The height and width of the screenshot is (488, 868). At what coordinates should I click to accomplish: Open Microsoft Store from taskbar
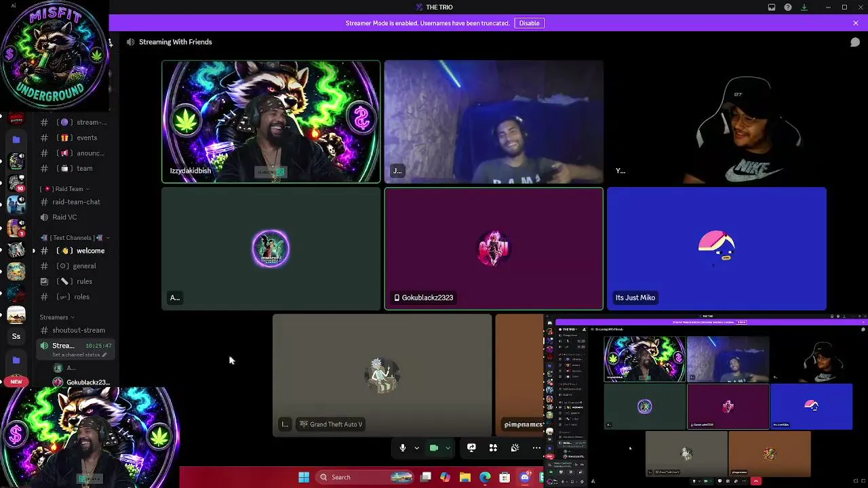(505, 477)
